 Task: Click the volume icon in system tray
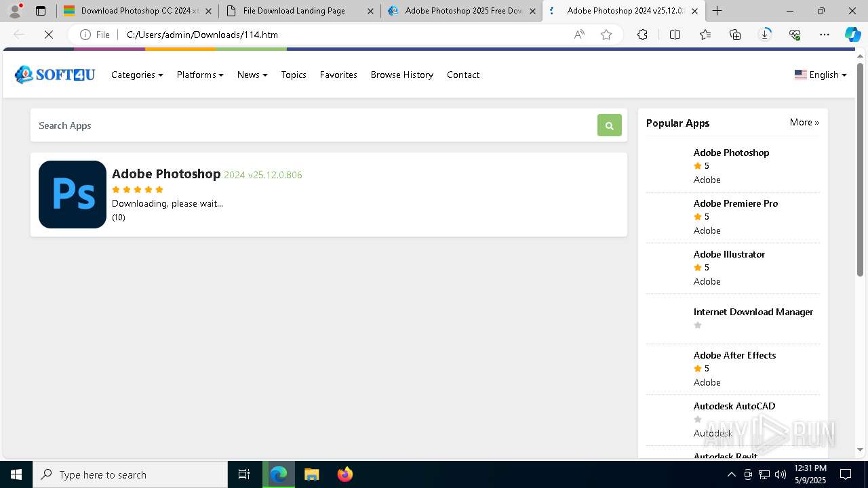click(781, 474)
